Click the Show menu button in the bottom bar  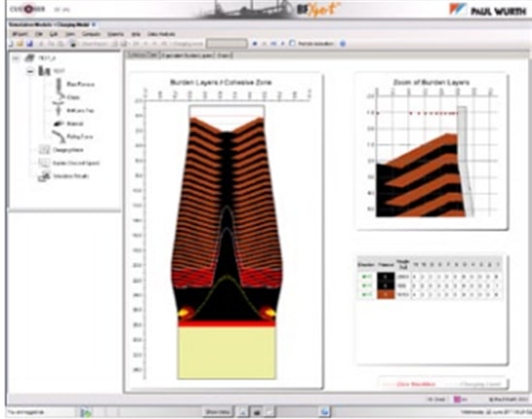coord(217,412)
